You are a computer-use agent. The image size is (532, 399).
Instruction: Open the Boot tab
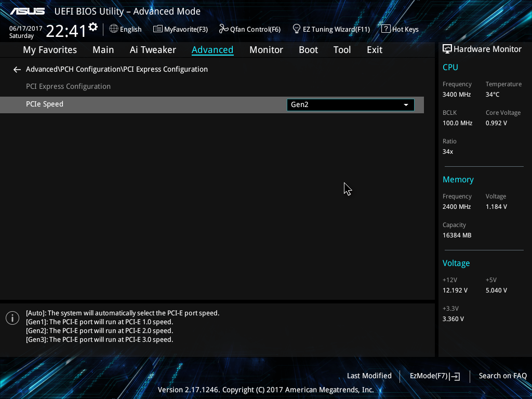tap(309, 50)
